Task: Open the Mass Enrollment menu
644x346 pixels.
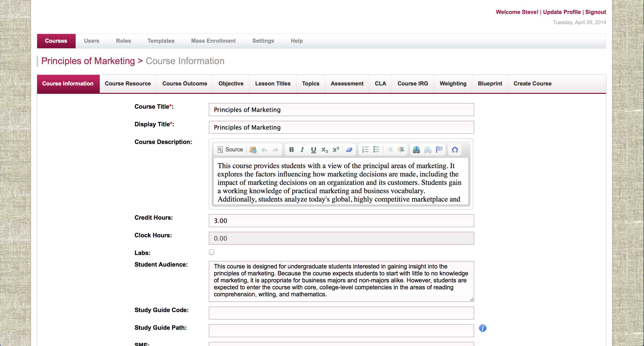Action: (x=213, y=41)
